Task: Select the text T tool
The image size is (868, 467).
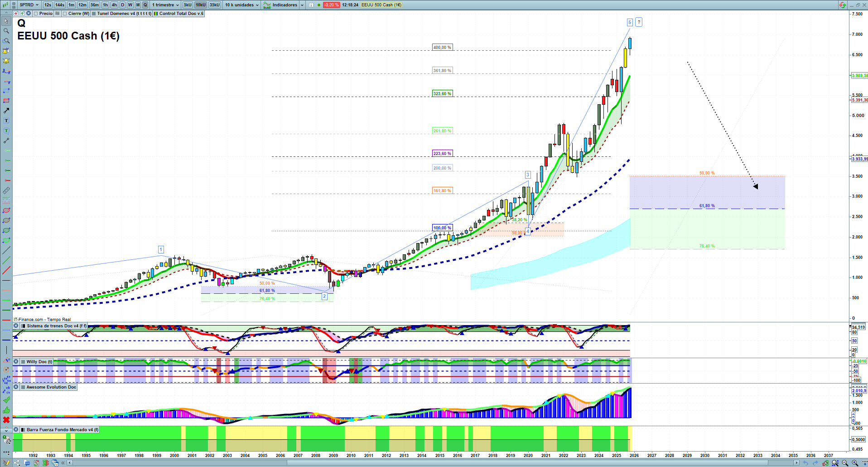Action: pyautogui.click(x=6, y=121)
